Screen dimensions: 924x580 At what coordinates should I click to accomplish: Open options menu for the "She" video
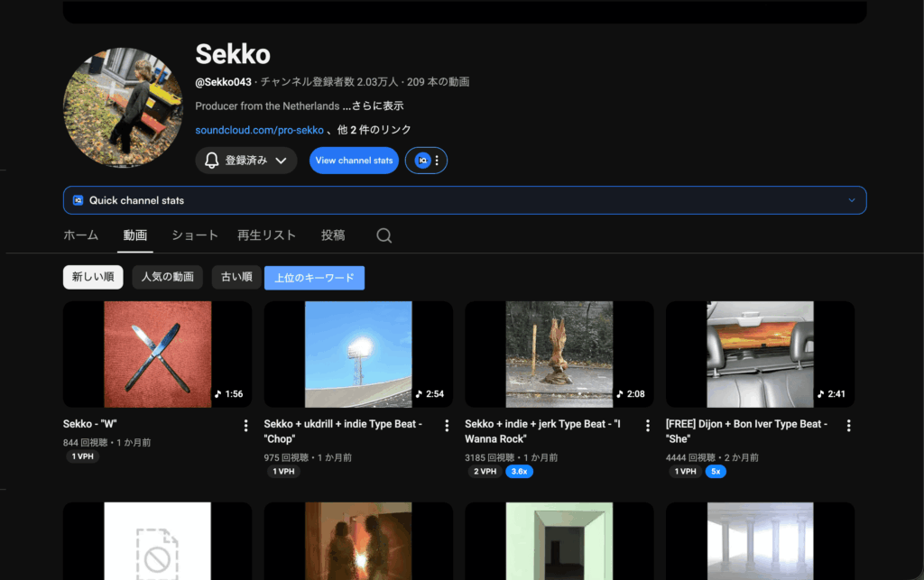tap(848, 426)
